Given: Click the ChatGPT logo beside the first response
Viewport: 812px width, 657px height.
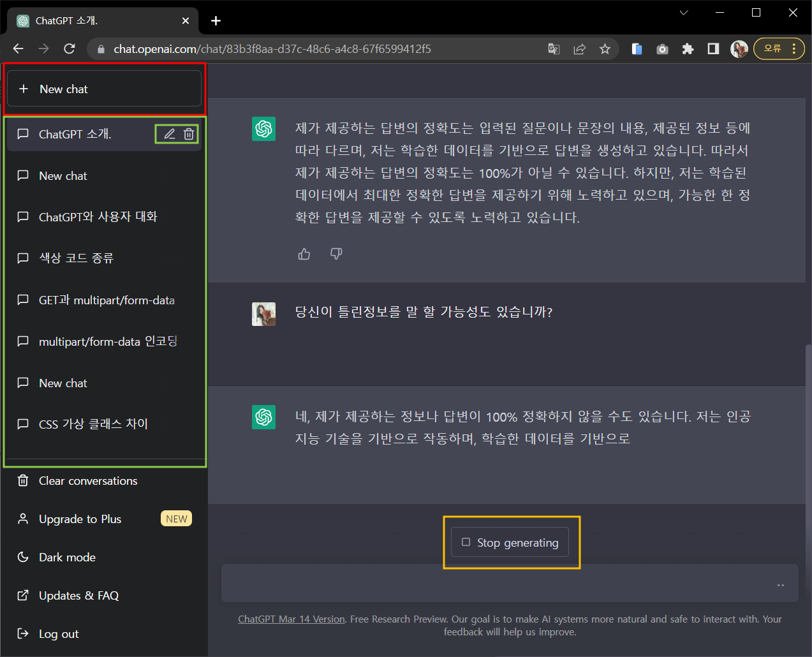Looking at the screenshot, I should tap(263, 129).
